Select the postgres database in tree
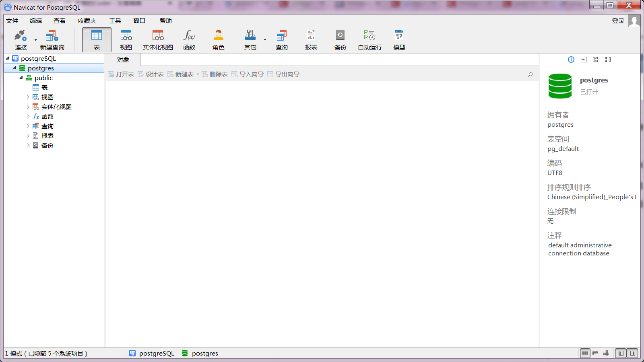 41,68
